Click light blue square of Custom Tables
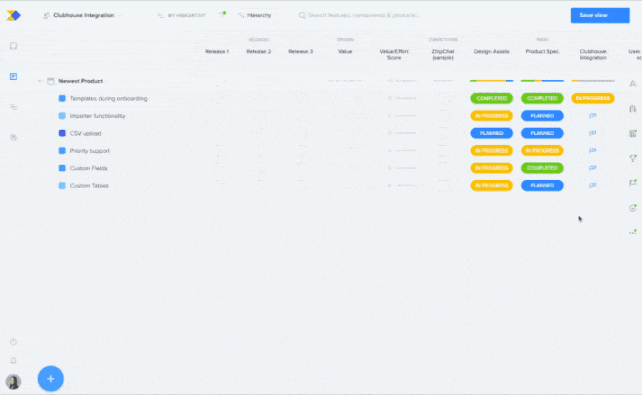 (62, 185)
